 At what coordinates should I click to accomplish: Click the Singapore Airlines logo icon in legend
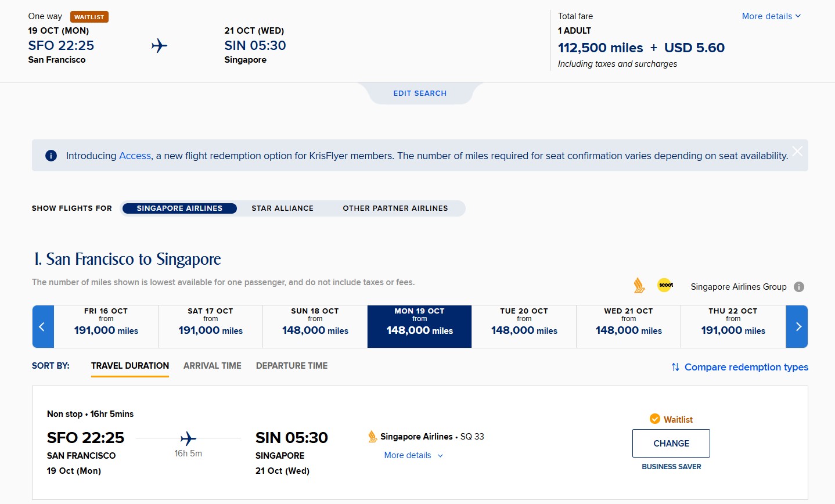pyautogui.click(x=639, y=286)
